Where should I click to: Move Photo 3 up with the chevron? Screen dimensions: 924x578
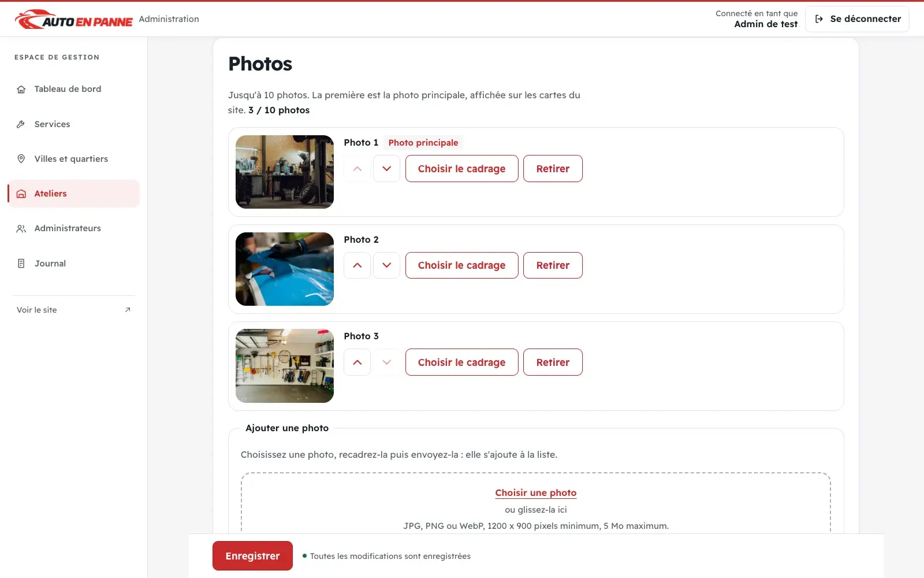click(357, 362)
